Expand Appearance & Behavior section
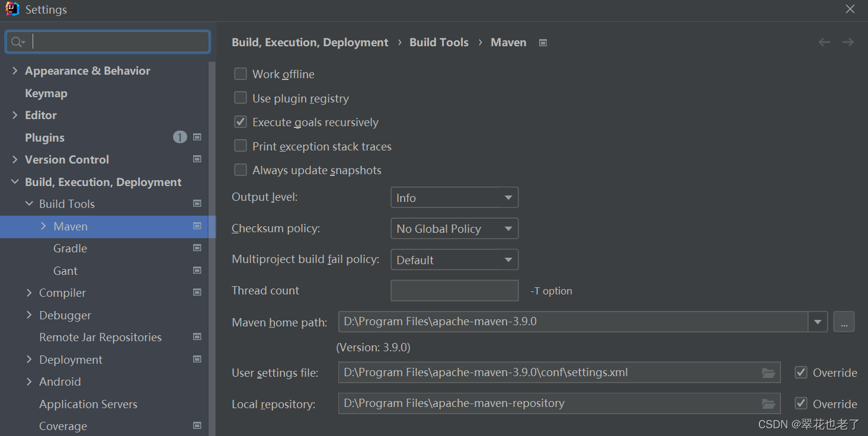This screenshot has width=868, height=436. [x=15, y=70]
